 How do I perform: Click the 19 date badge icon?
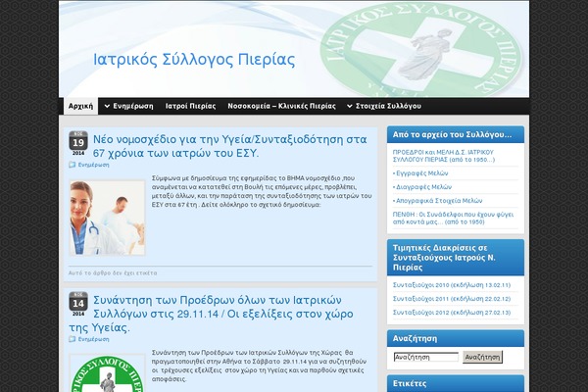tap(78, 143)
